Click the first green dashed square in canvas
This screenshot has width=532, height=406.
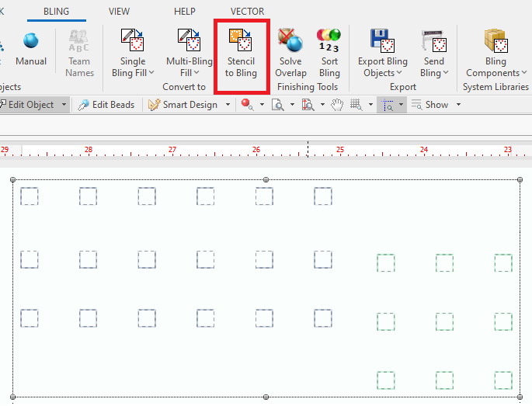point(385,263)
